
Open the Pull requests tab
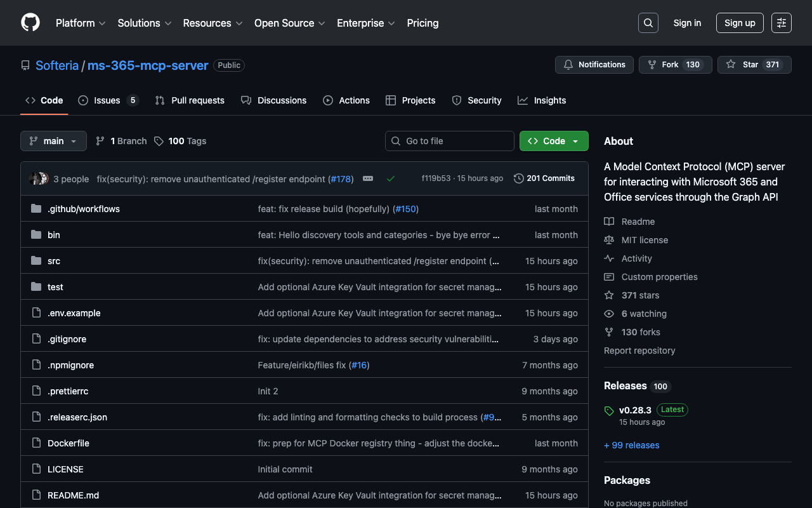[190, 100]
